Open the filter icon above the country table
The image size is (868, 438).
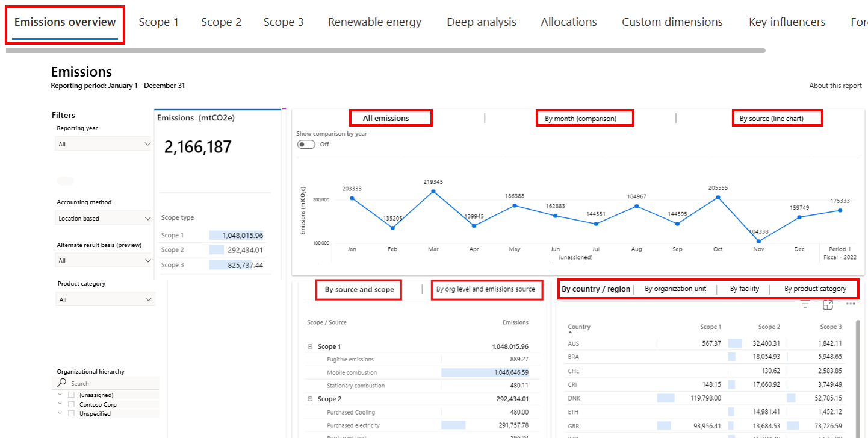tap(805, 305)
